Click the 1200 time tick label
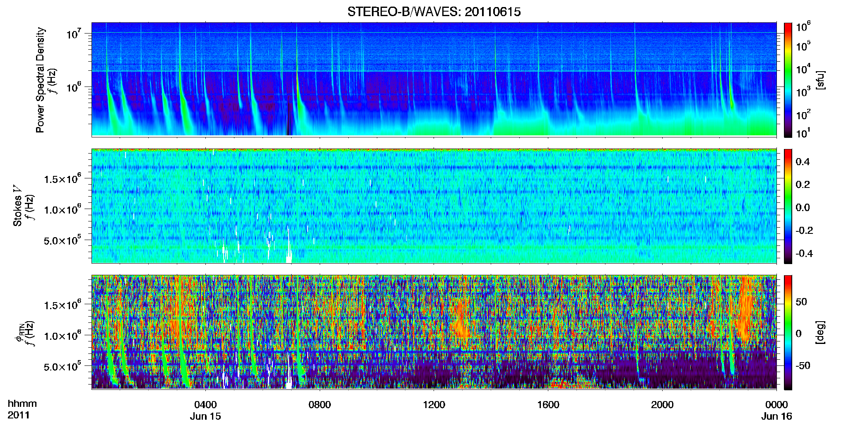 pyautogui.click(x=434, y=405)
